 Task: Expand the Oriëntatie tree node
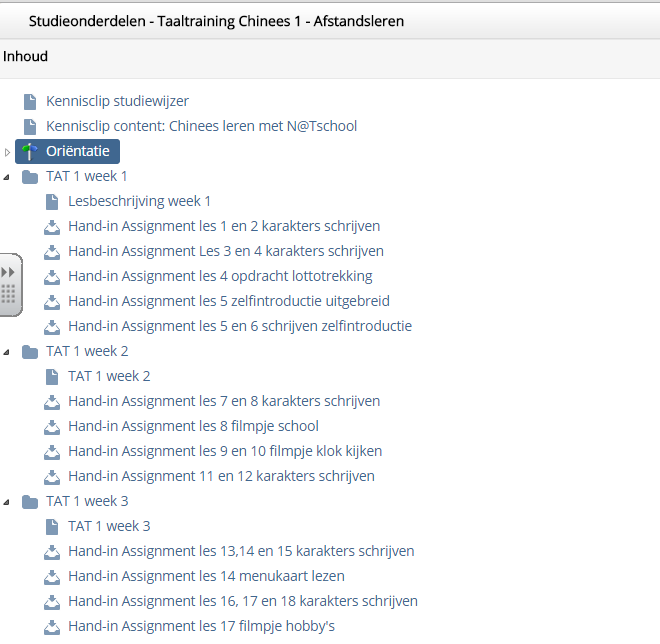[7, 152]
